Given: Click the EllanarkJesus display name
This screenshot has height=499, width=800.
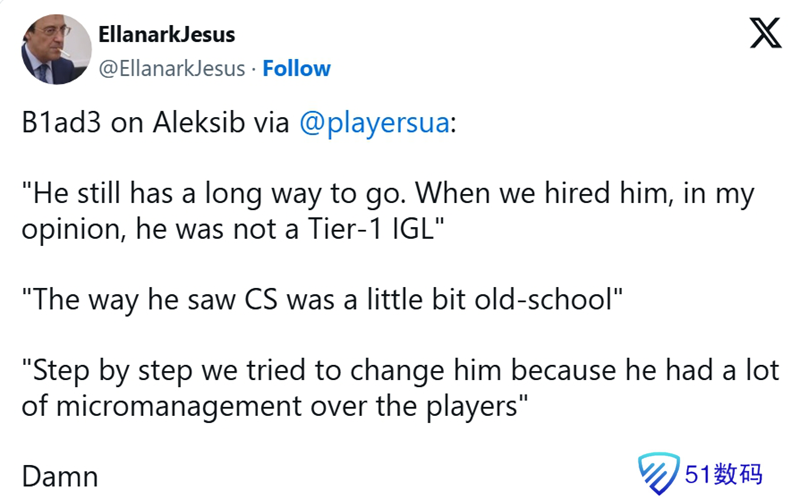Looking at the screenshot, I should 166,34.
